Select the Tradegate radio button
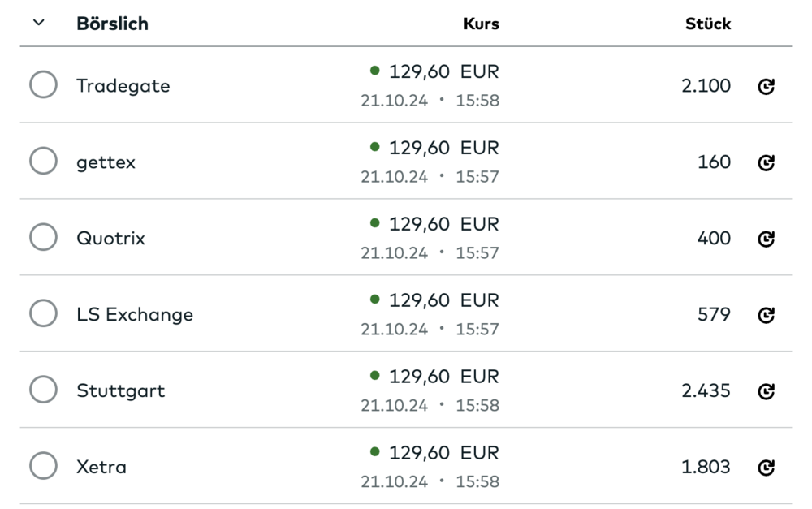 coord(43,84)
